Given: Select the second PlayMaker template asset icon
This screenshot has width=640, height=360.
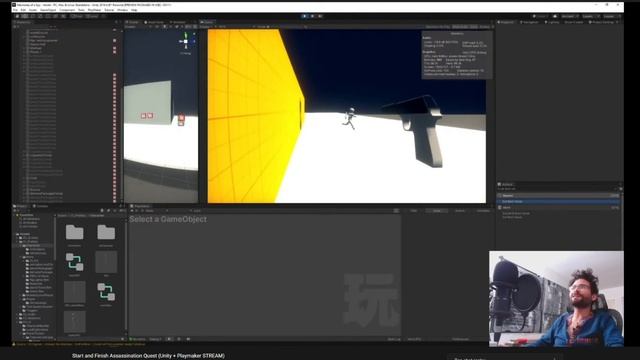Looking at the screenshot, I should 106,292.
